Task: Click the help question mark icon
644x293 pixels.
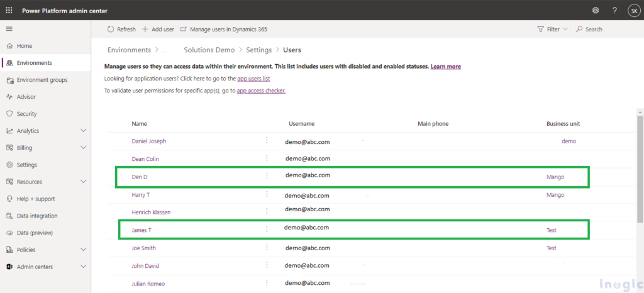Action: pyautogui.click(x=614, y=11)
